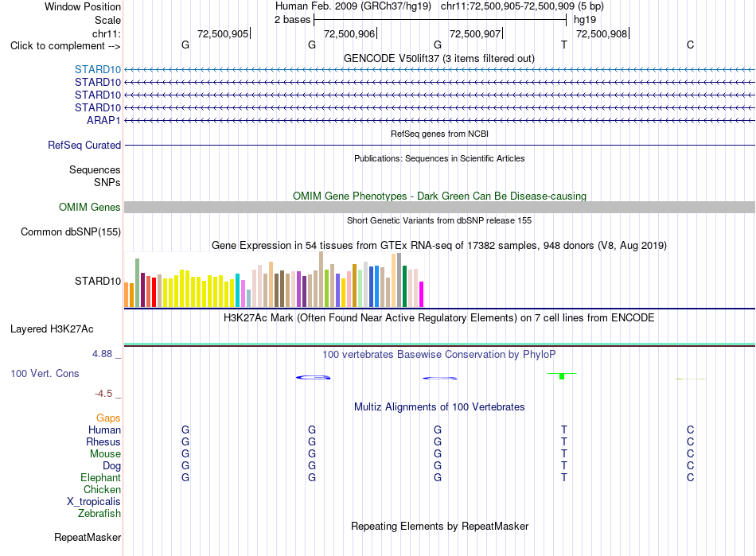Open the 100 Vert. Cons label

click(x=45, y=373)
